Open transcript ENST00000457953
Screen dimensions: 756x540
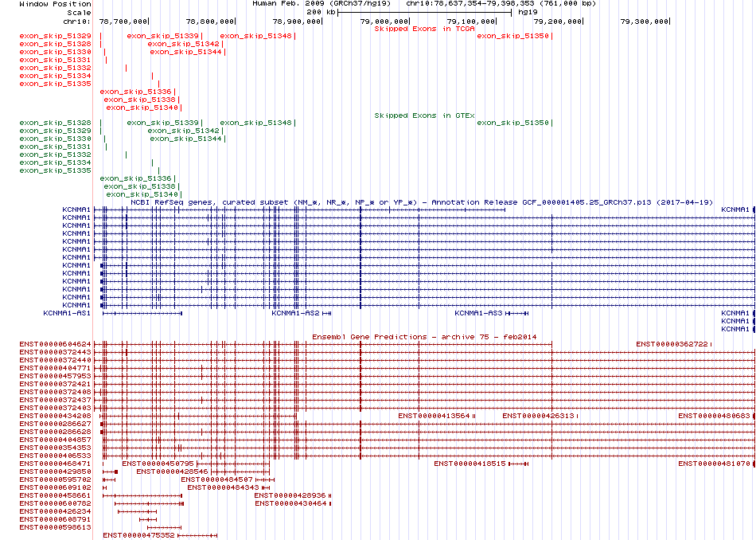55,376
